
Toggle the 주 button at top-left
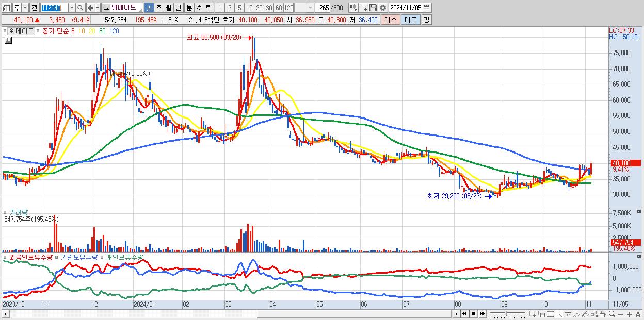(x=17, y=8)
